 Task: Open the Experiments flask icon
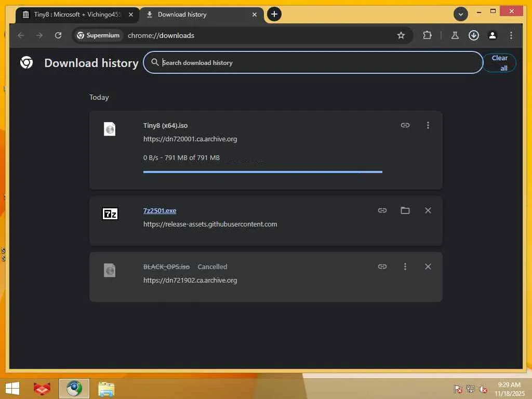click(x=455, y=35)
